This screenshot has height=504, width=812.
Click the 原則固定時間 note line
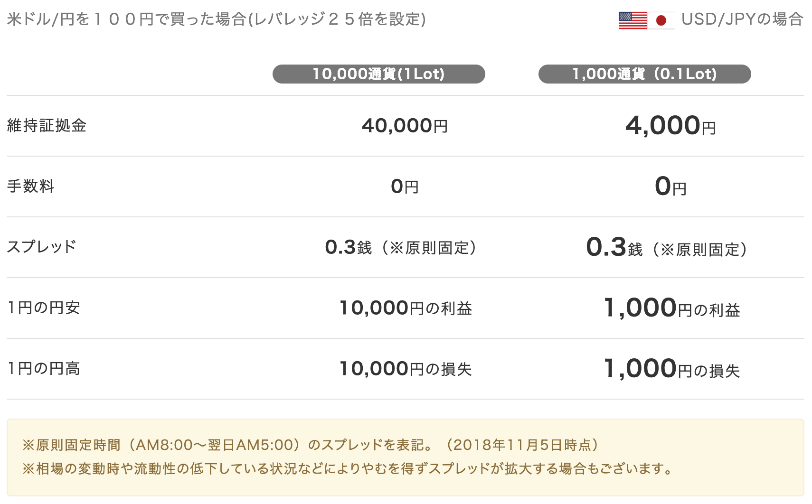pyautogui.click(x=311, y=445)
